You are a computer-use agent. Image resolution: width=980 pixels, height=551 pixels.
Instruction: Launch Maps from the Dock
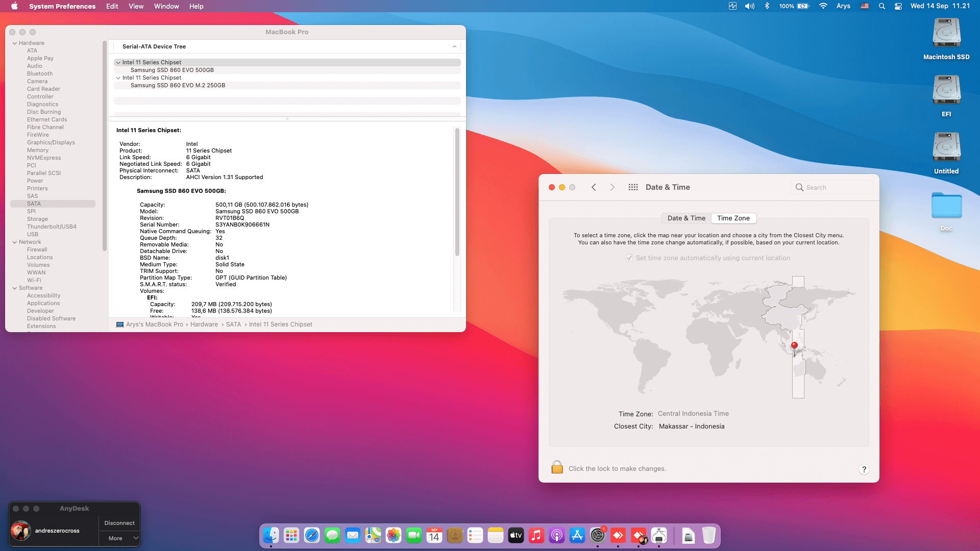click(373, 535)
